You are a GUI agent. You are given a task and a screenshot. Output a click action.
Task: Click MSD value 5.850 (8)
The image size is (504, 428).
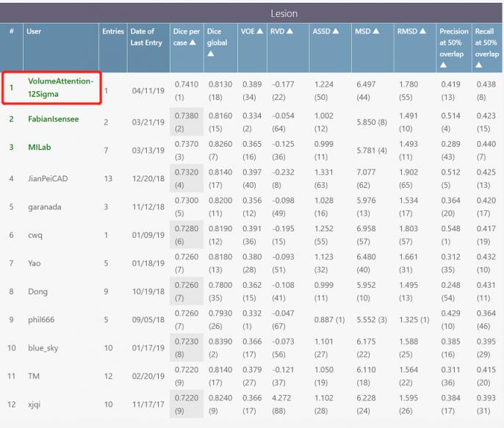point(372,123)
